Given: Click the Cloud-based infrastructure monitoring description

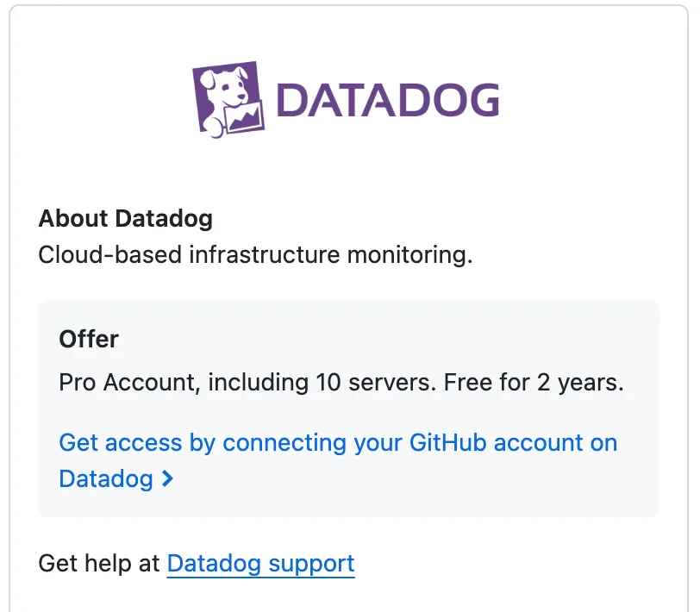Looking at the screenshot, I should (x=255, y=256).
